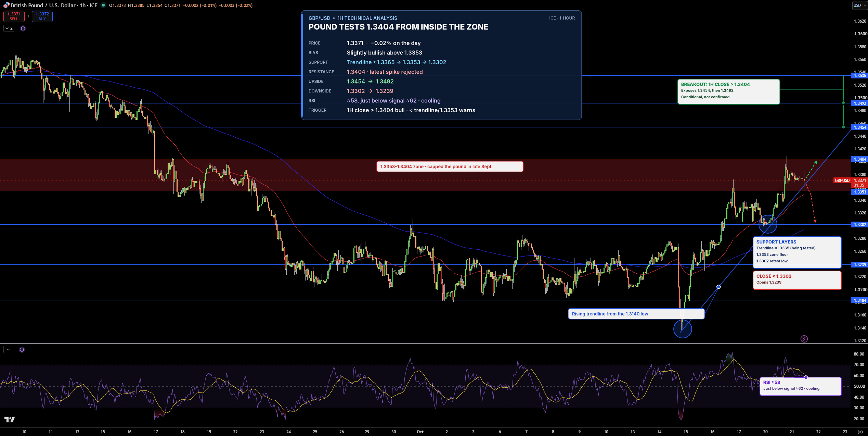Click the 1.3620 price on the scale

pos(860,21)
